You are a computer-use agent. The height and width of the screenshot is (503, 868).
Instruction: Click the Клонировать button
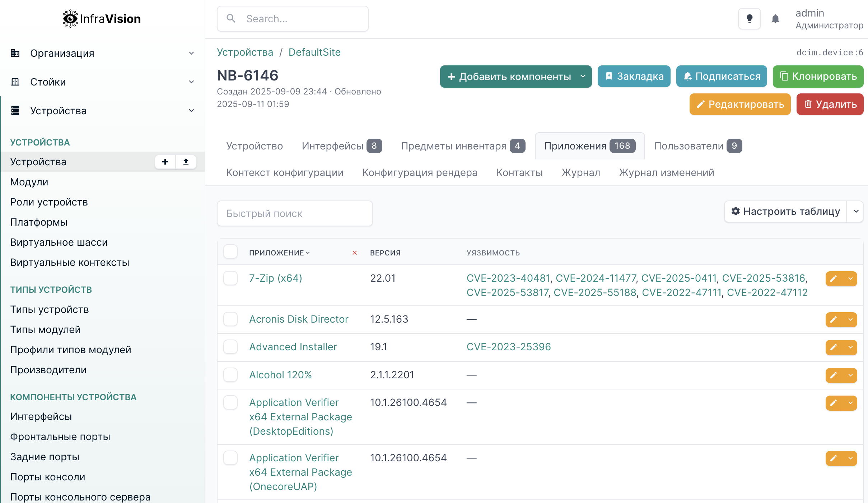(x=818, y=77)
